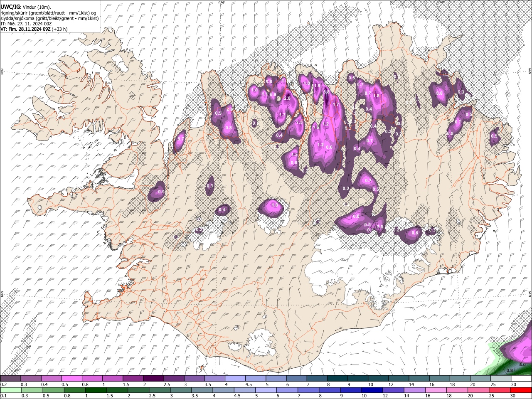Click the top-row legend swatch between 0.3 and 0.4
This screenshot has width=532, height=399.
pyautogui.click(x=31, y=378)
